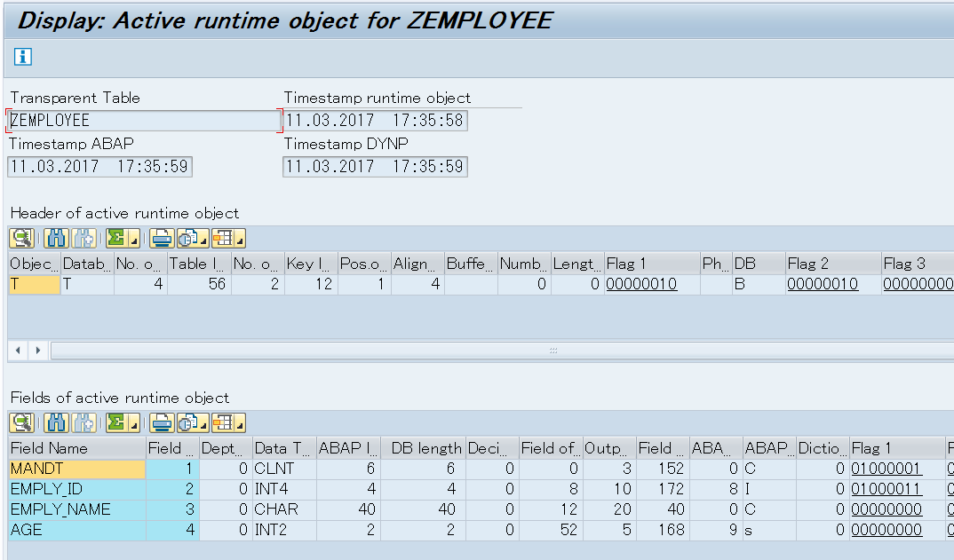This screenshot has width=954, height=560.
Task: Click header table scroll left arrow
Action: (18, 351)
